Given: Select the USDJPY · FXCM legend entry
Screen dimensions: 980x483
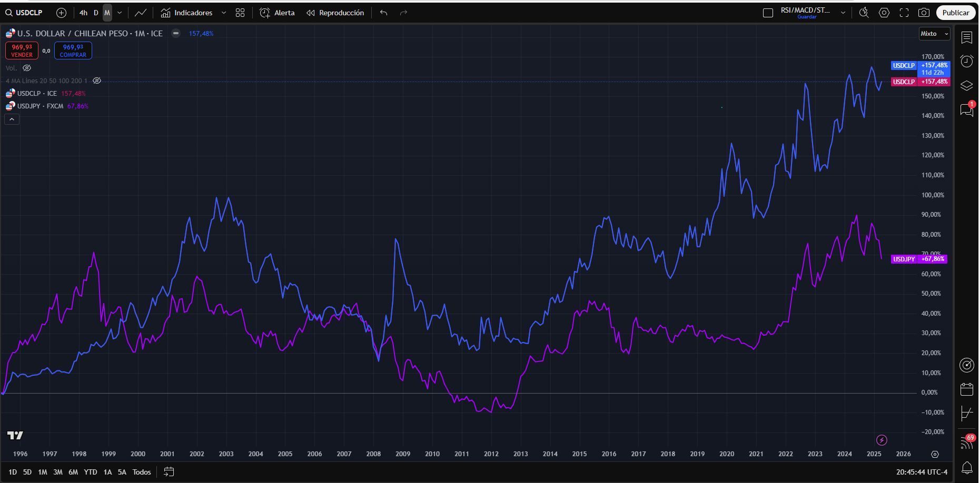Looking at the screenshot, I should tap(40, 106).
